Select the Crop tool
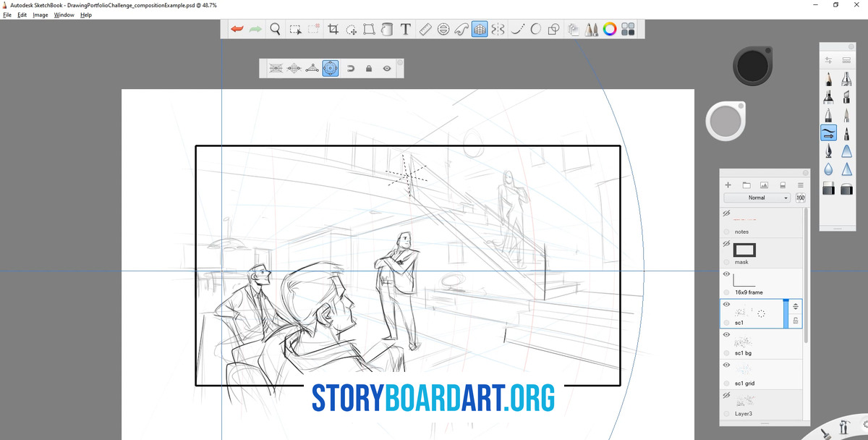The height and width of the screenshot is (440, 868). (333, 29)
